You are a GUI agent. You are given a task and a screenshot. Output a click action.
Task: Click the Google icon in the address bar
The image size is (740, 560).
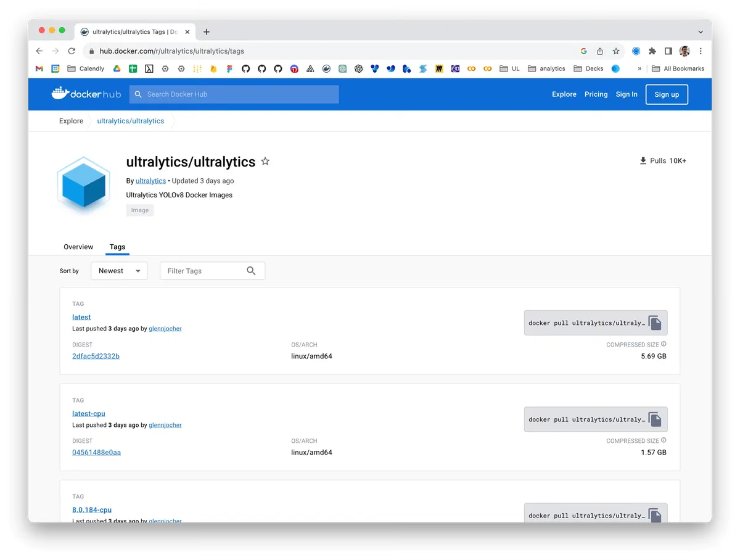coord(584,51)
